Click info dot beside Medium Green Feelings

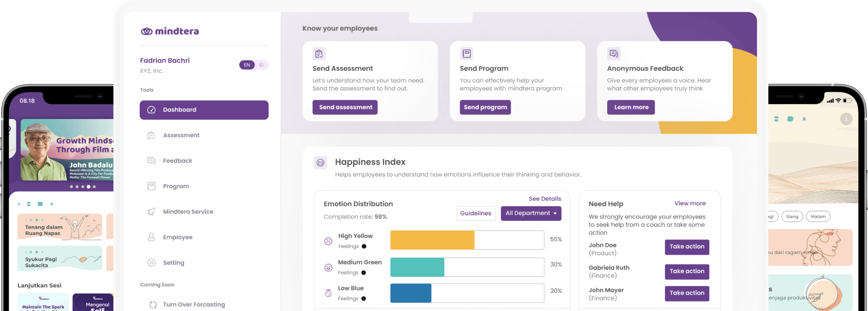point(364,273)
